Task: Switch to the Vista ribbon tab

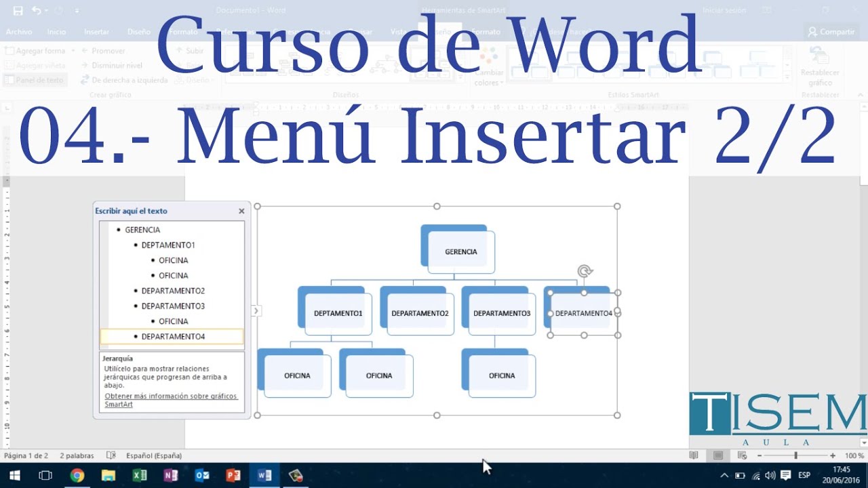Action: (x=399, y=32)
